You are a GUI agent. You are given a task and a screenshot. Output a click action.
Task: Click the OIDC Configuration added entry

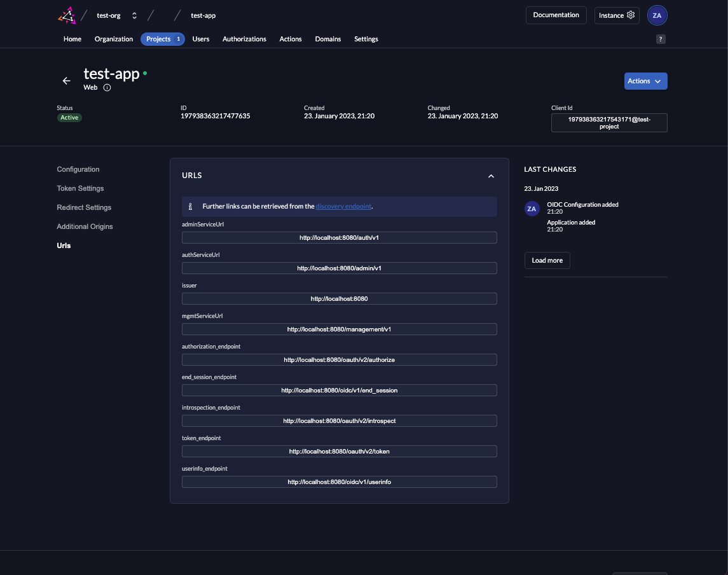click(582, 207)
